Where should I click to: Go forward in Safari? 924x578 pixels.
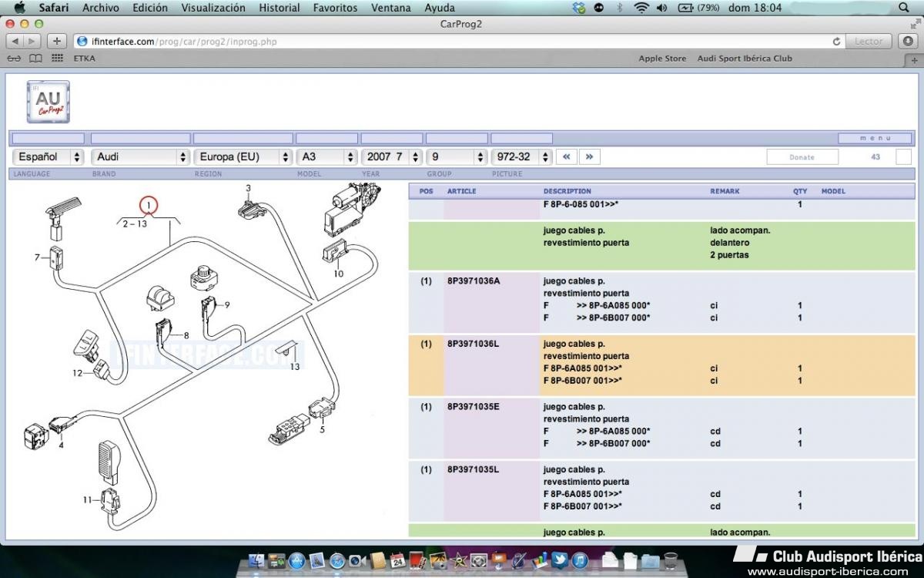(32, 41)
